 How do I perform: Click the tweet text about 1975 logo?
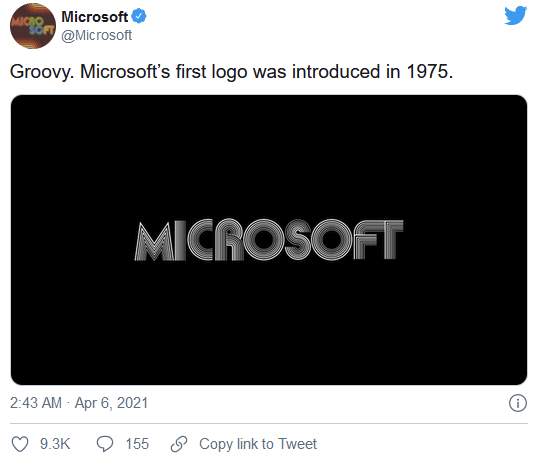click(231, 72)
